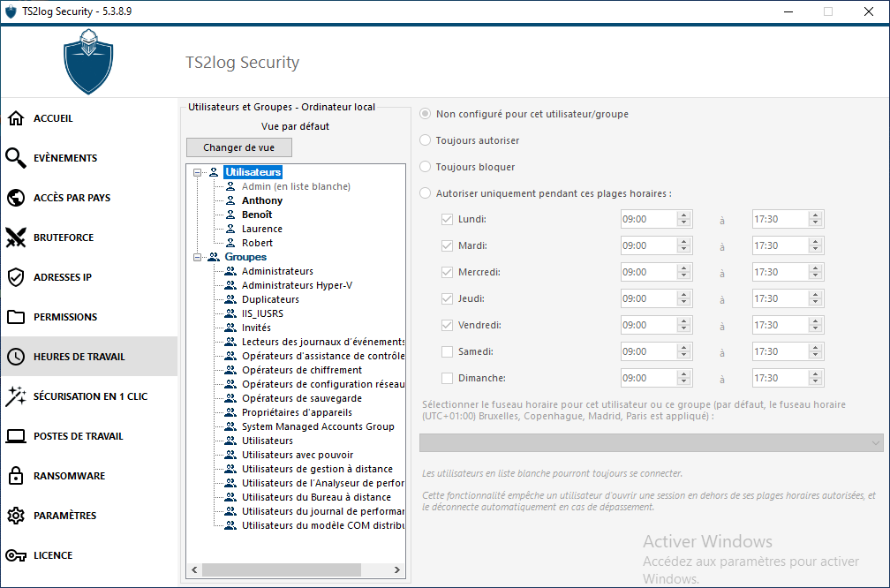This screenshot has height=588, width=890.
Task: Click the Ransomware padlock icon
Action: (x=16, y=476)
